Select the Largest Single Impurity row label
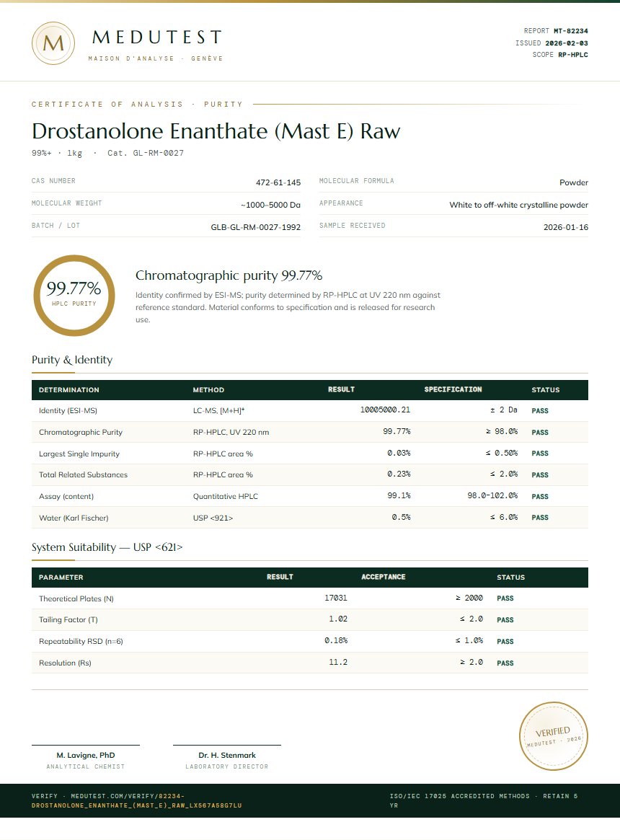Viewport: 620px width, 840px height. tap(79, 454)
